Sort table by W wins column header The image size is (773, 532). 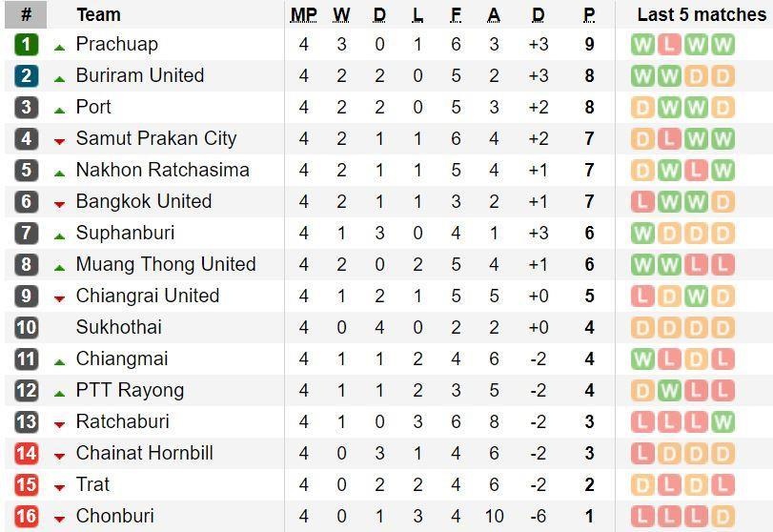[341, 14]
